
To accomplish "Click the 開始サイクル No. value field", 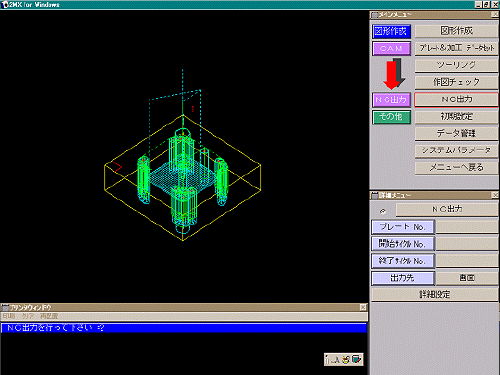I will tap(467, 244).
